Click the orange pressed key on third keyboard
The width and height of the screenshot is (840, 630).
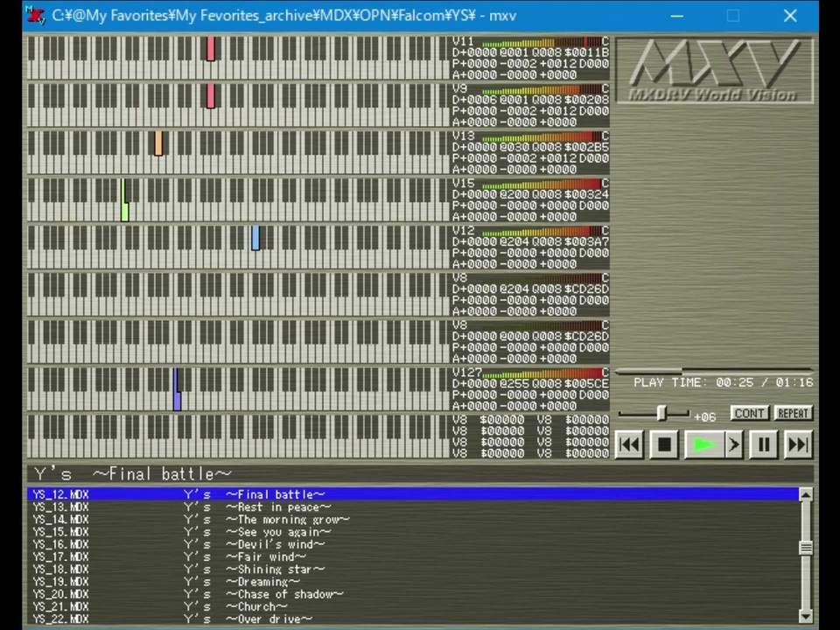coord(158,143)
